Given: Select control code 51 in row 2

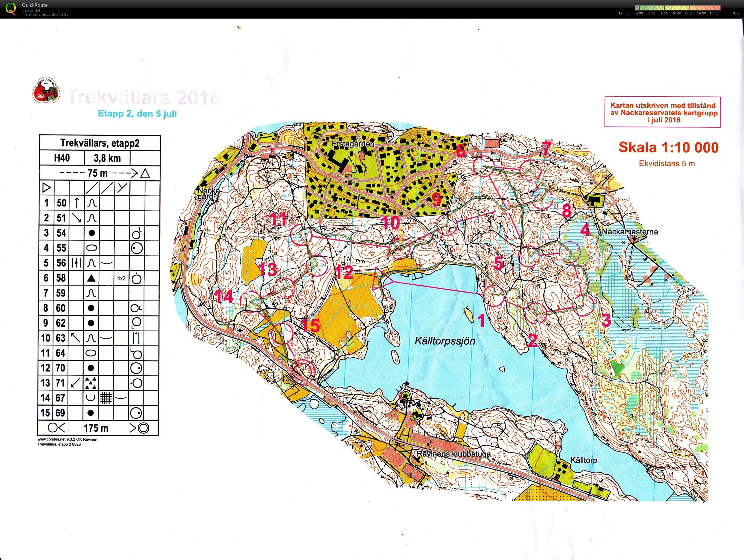Looking at the screenshot, I should coord(61,218).
